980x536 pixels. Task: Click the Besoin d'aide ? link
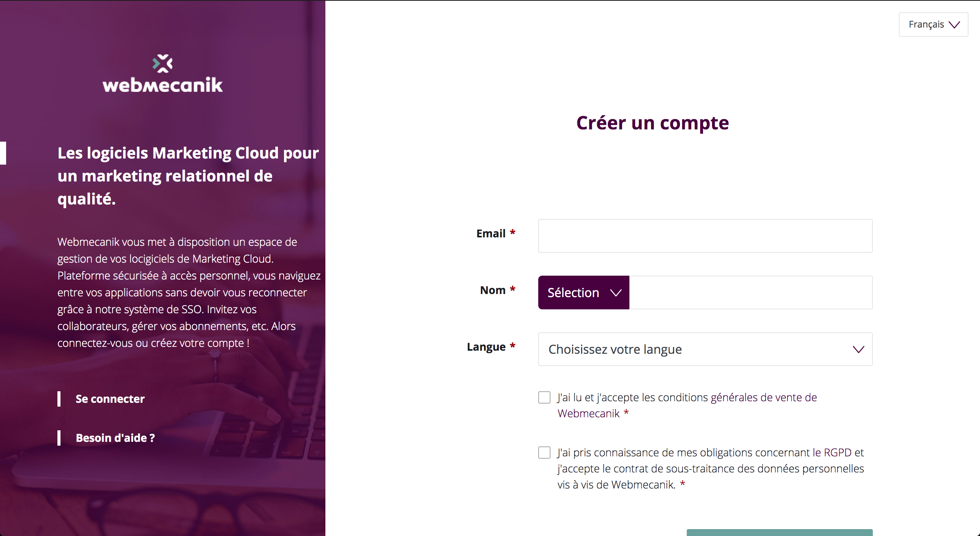pyautogui.click(x=115, y=438)
